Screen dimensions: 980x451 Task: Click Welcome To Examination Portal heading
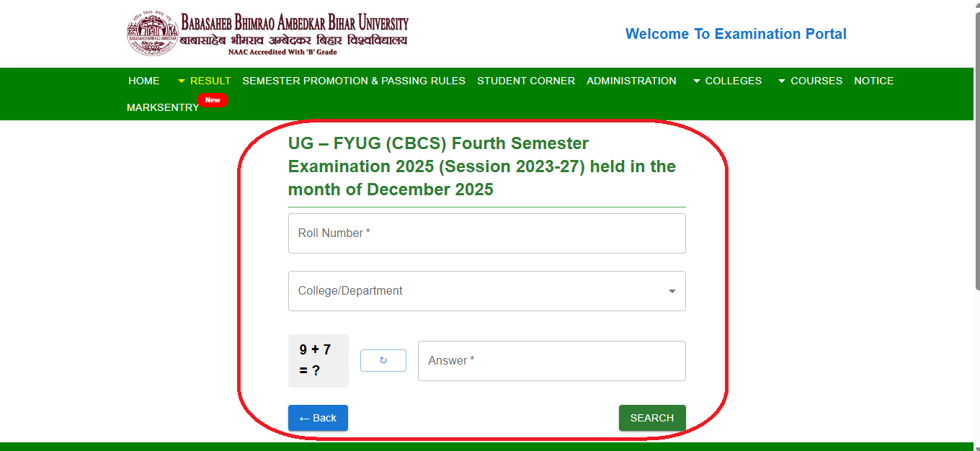tap(736, 34)
